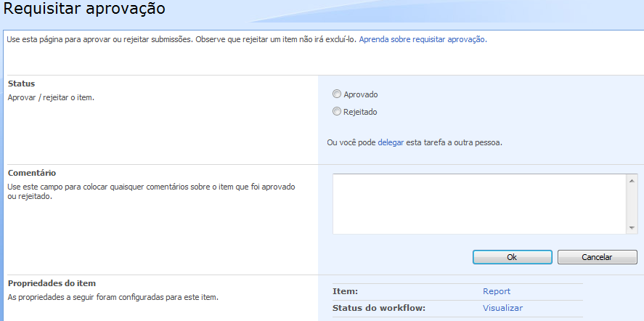Open 'Aprenda sobre requisitar aprovação' link

pyautogui.click(x=422, y=39)
